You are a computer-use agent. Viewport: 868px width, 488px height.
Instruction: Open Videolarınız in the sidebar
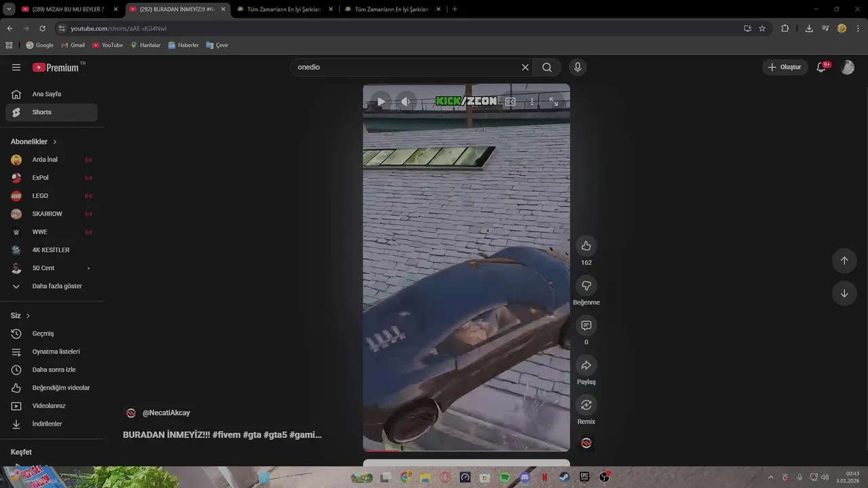point(52,406)
